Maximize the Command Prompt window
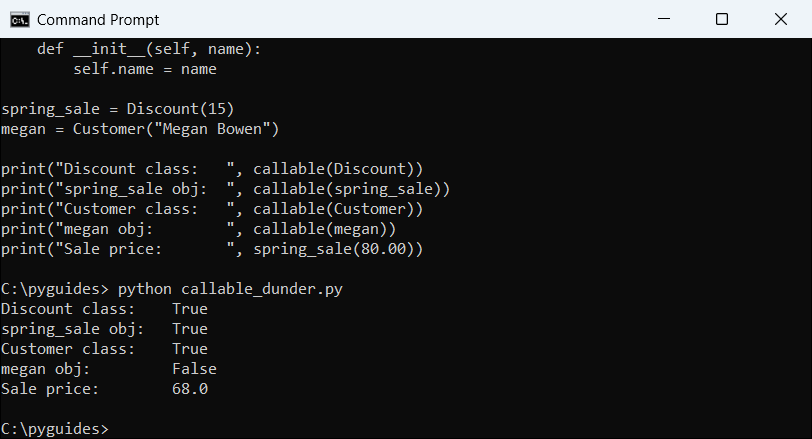This screenshot has width=812, height=439. [722, 19]
